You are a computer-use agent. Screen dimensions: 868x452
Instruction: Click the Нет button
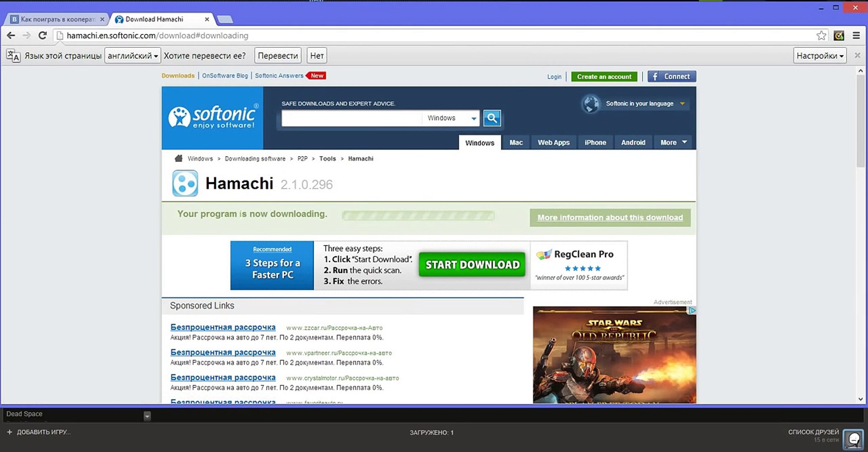317,56
